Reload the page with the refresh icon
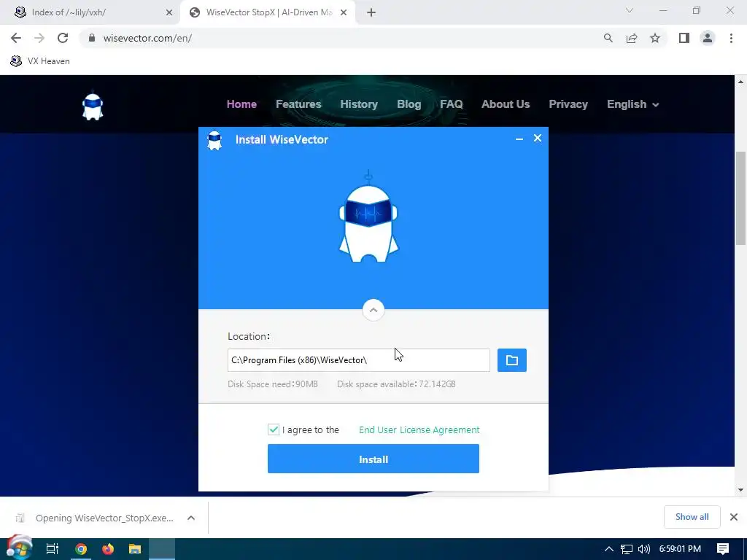747x560 pixels. coord(63,38)
